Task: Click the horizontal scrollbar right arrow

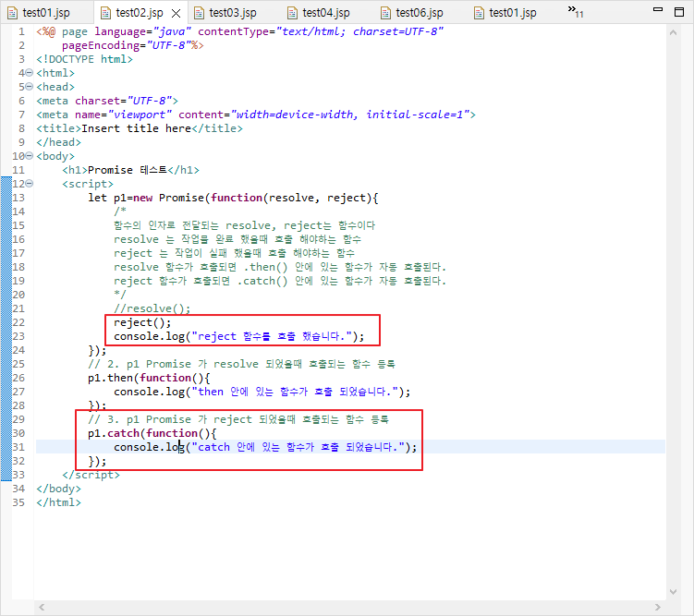Action: tap(658, 607)
